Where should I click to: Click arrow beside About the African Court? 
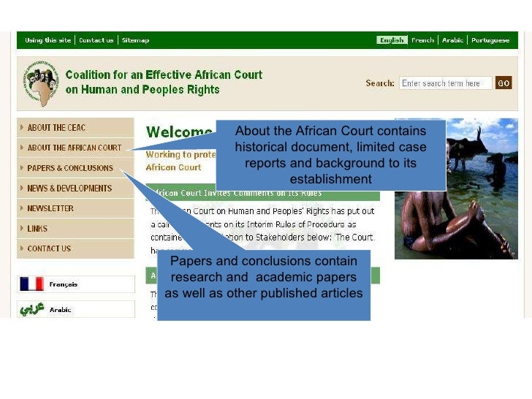[22, 148]
